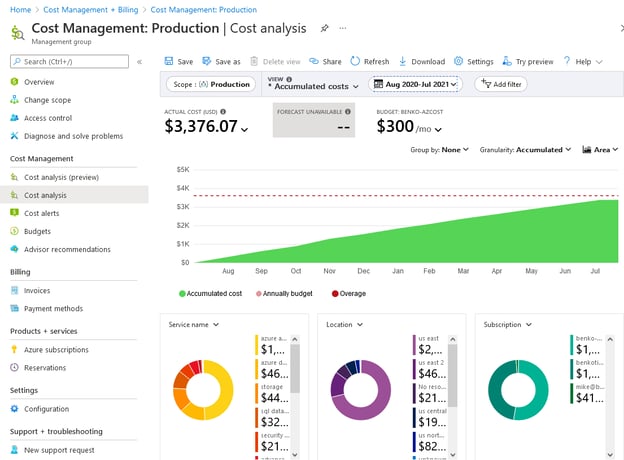Click Cost Management + Billing breadcrumb link
624x460 pixels.
93,8
